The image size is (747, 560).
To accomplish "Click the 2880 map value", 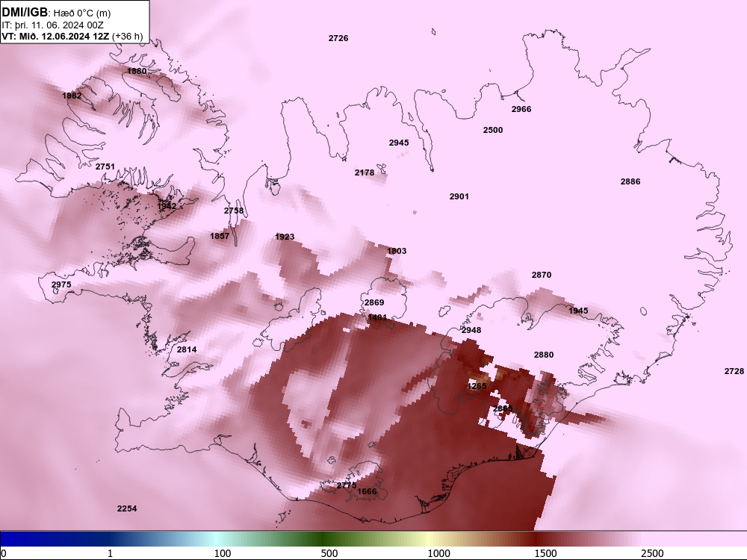I will coord(544,355).
